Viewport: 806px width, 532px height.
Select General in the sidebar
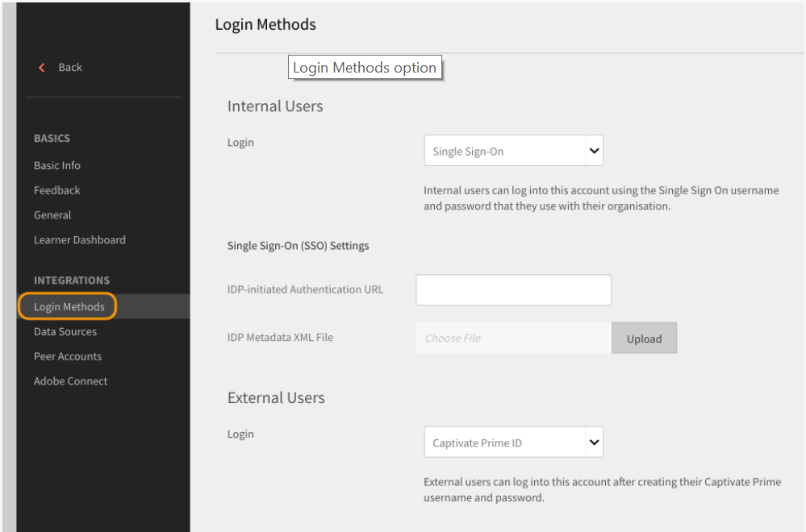click(52, 215)
